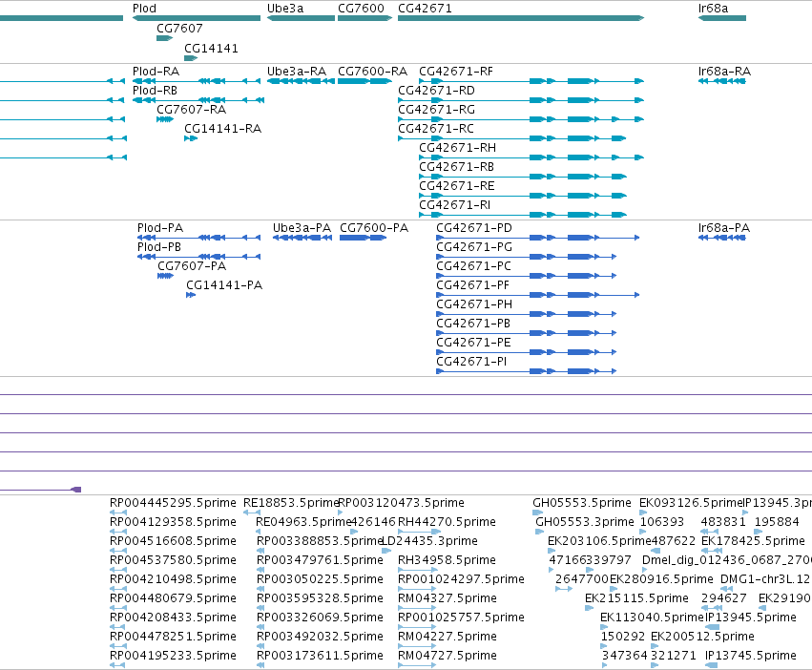The width and height of the screenshot is (812, 670).
Task: Select transcript Ube3a-RA
Action: point(301,81)
